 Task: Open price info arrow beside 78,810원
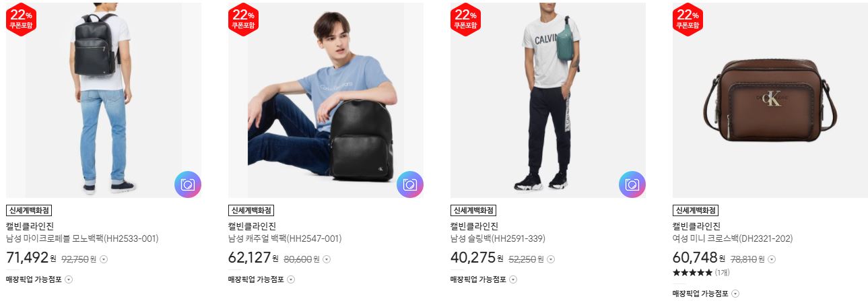point(772,259)
